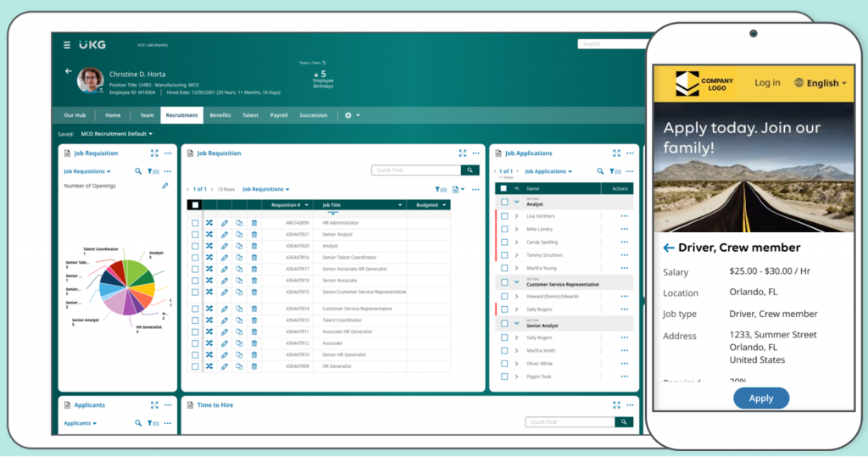Open the gear settings icon in tab bar

[348, 115]
